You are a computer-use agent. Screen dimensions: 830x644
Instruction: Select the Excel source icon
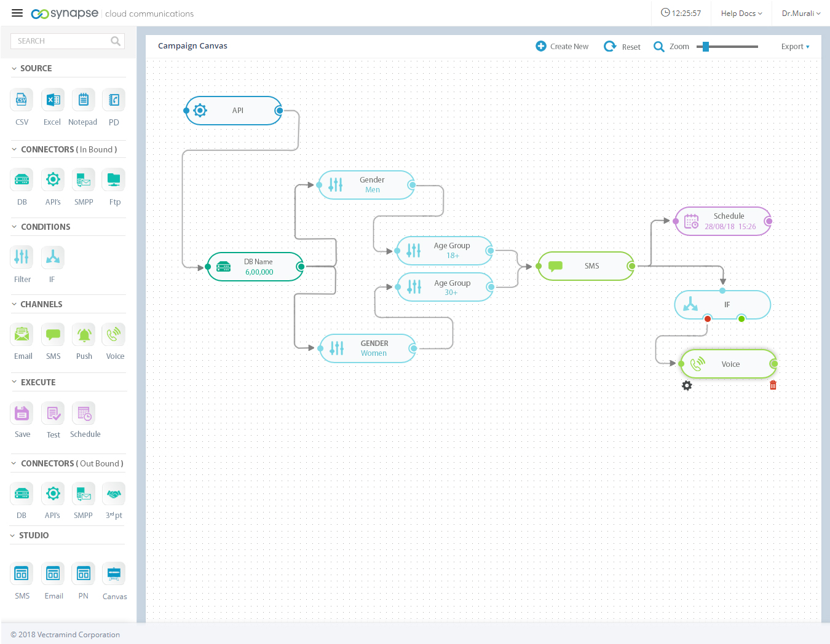point(53,100)
